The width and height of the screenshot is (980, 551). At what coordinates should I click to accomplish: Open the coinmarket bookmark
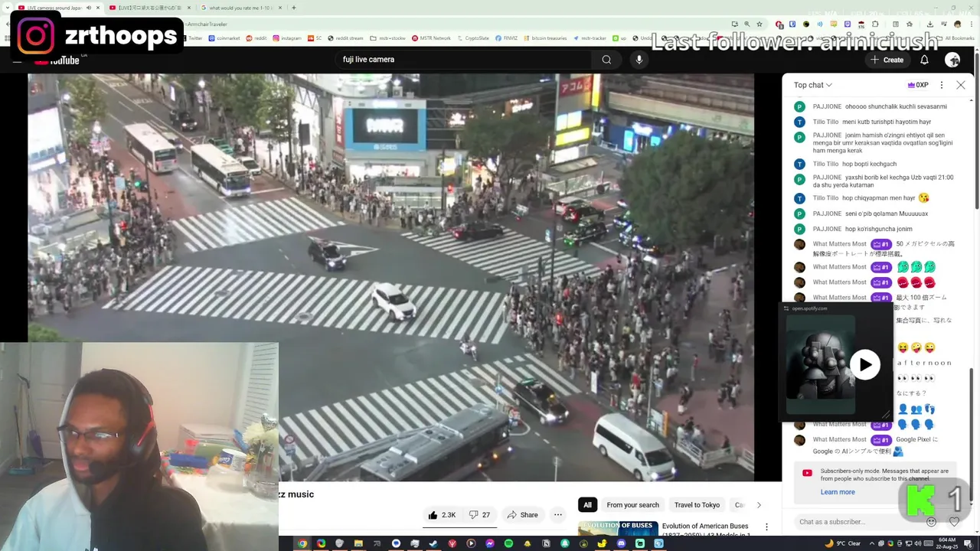(224, 38)
